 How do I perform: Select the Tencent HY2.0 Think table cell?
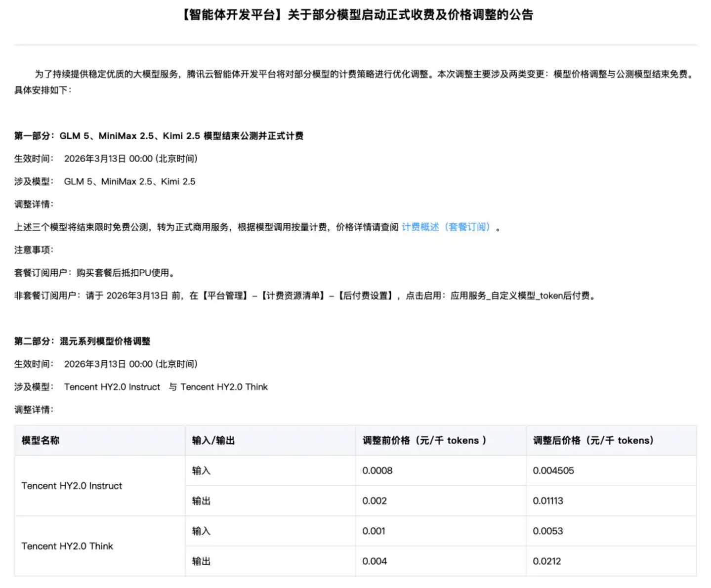pos(100,546)
